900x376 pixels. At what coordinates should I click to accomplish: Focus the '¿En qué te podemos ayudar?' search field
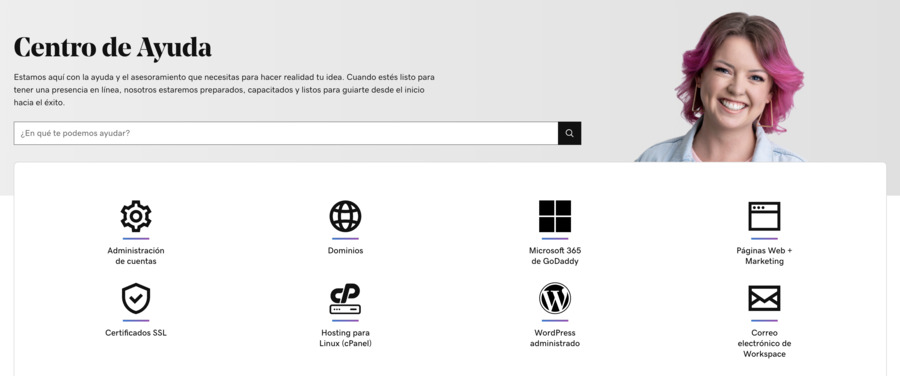(x=286, y=133)
